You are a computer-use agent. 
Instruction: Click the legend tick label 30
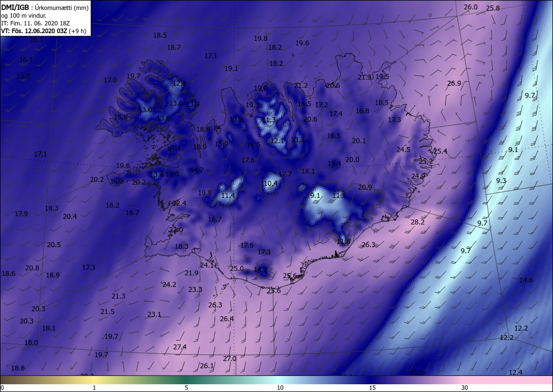[x=465, y=388]
